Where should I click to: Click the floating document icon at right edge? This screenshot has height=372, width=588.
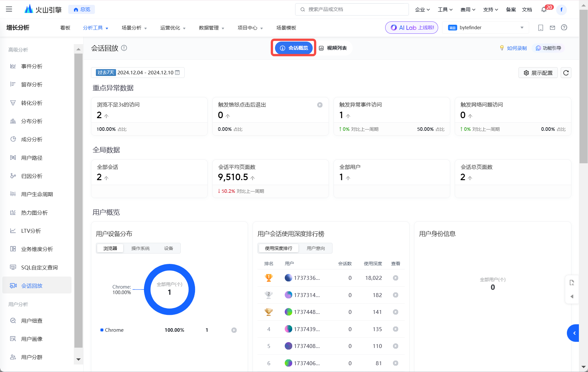[x=572, y=283]
